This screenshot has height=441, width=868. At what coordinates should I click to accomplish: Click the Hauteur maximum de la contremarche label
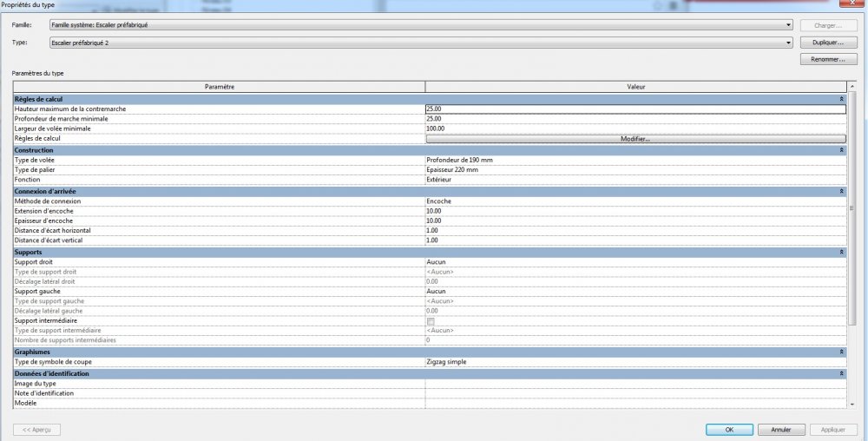coord(70,109)
